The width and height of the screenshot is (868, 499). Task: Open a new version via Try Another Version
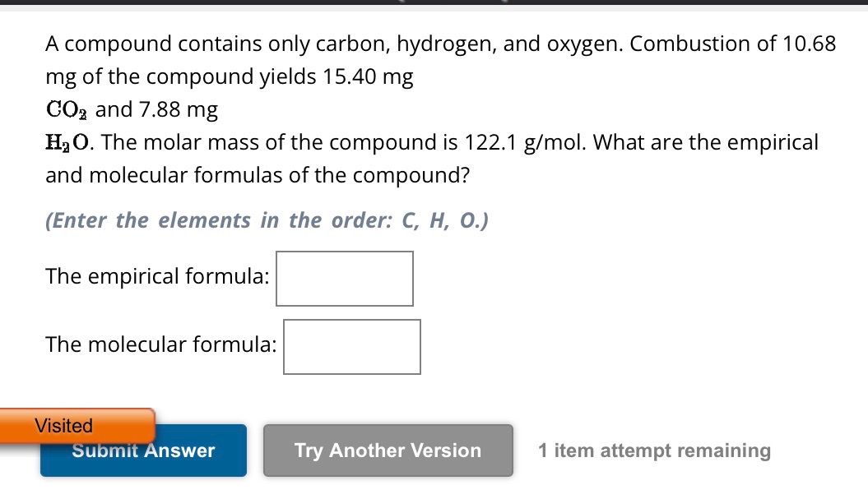point(388,450)
